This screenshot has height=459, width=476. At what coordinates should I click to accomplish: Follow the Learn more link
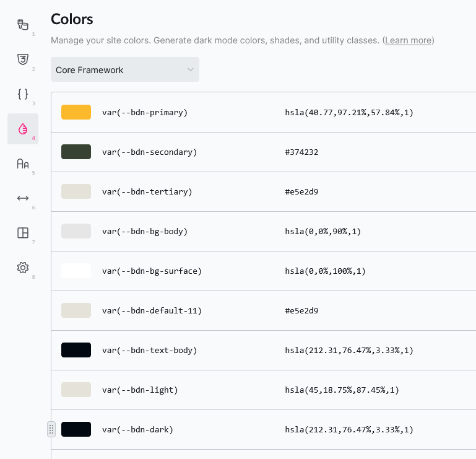point(408,40)
